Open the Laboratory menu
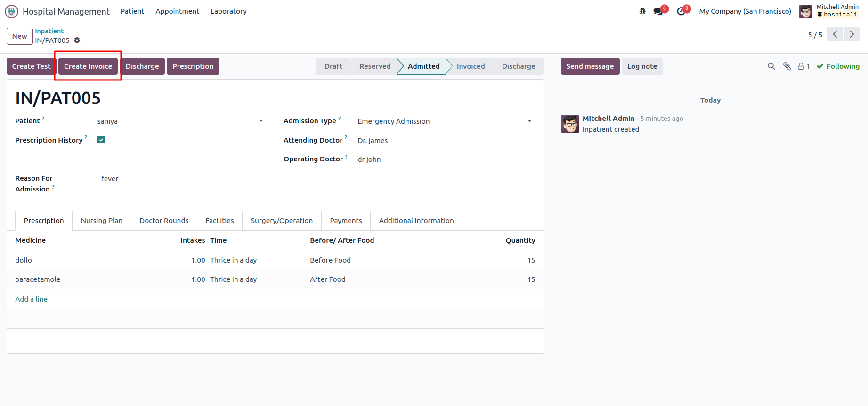 coord(228,11)
